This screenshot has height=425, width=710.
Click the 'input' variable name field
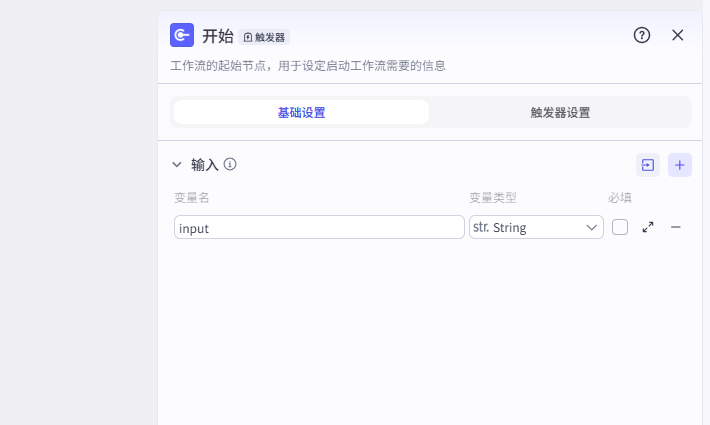[x=318, y=227]
